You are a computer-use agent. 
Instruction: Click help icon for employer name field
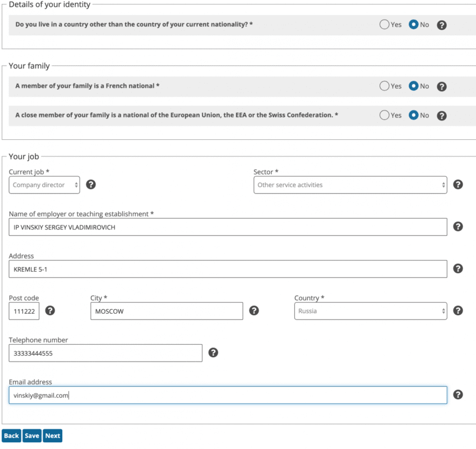(x=457, y=227)
